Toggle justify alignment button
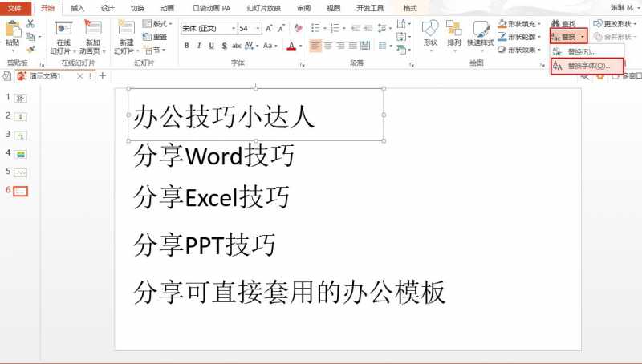This screenshot has width=642, height=364. click(353, 46)
